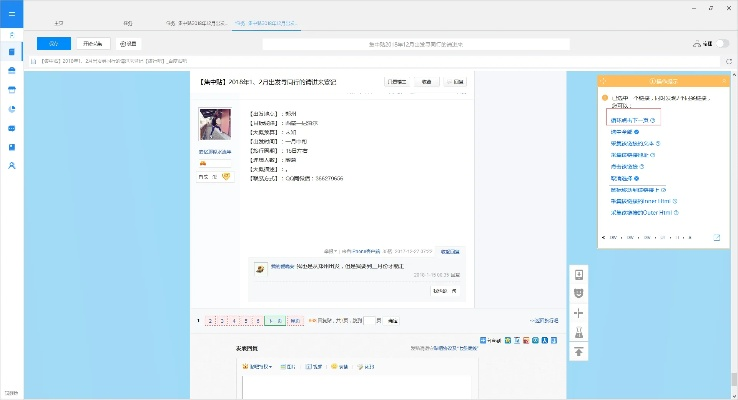Click the edit icon at tip panel bottom-right

point(717,238)
